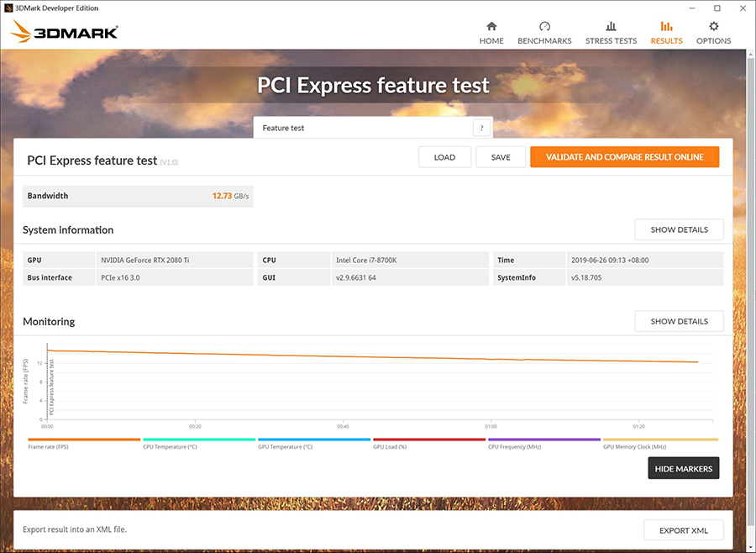Image resolution: width=756 pixels, height=553 pixels.
Task: Click the Load result button
Action: tap(444, 157)
